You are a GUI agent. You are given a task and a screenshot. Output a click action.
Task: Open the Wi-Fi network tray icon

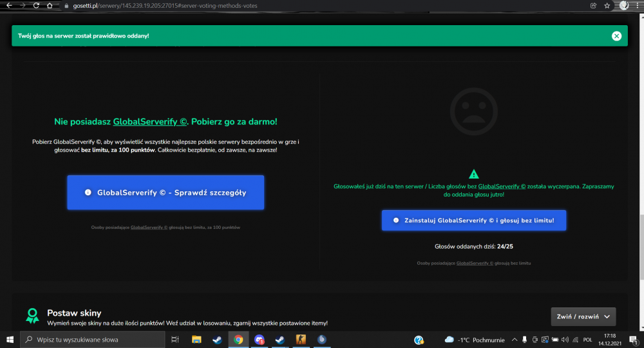coord(575,340)
